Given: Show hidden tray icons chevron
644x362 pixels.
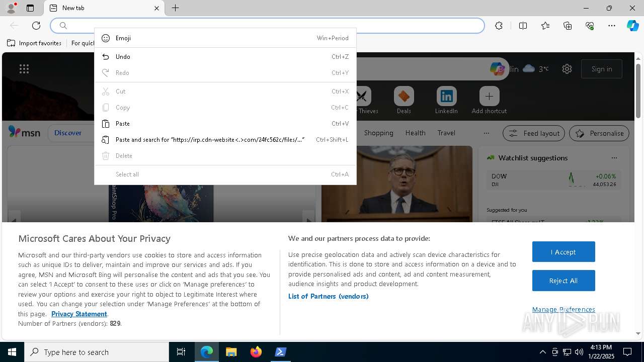Looking at the screenshot, I should [x=543, y=352].
